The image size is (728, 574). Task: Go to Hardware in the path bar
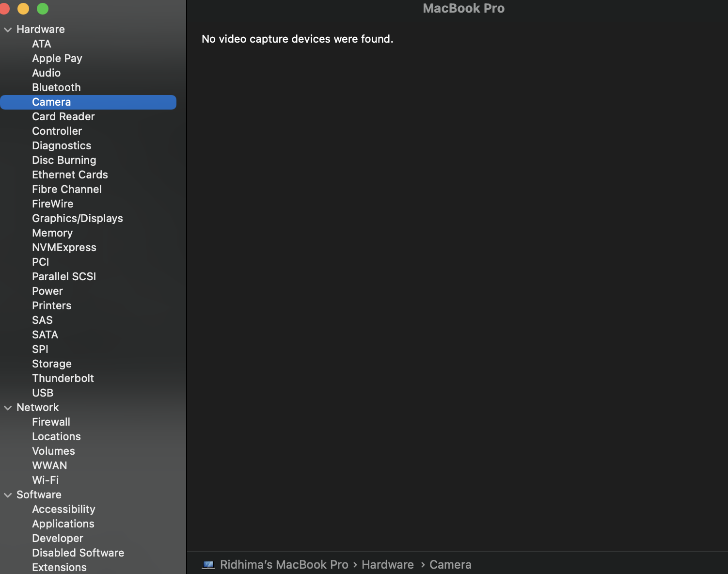(388, 565)
